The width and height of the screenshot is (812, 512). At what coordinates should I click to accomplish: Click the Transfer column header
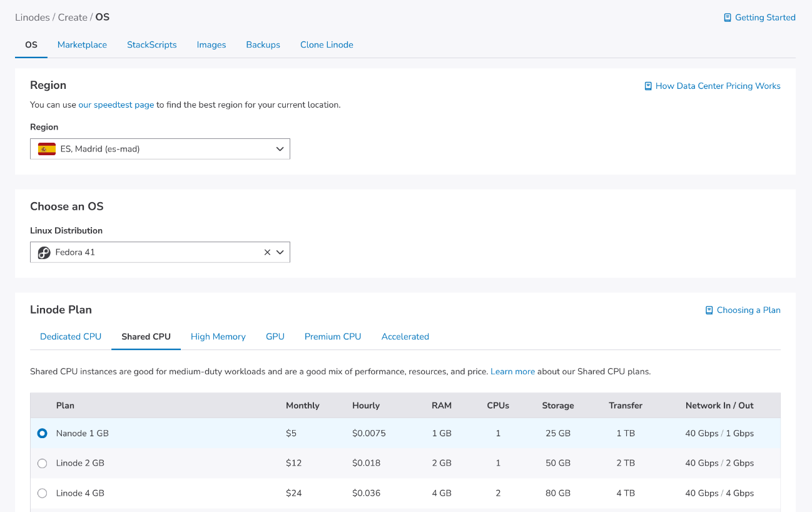pos(626,406)
